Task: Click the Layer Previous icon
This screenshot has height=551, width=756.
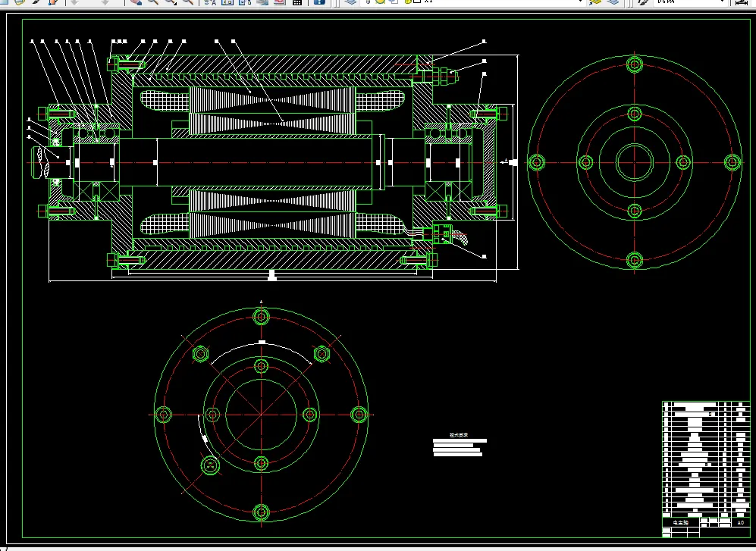Action: [x=613, y=2]
